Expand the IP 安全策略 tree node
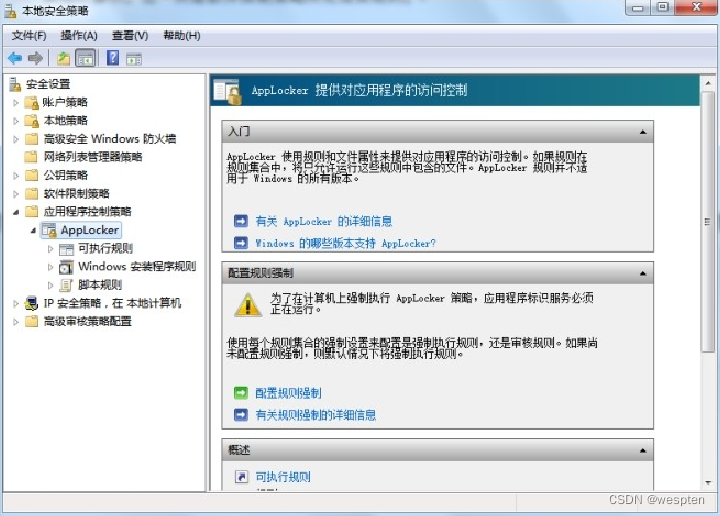This screenshot has width=720, height=516. (16, 303)
